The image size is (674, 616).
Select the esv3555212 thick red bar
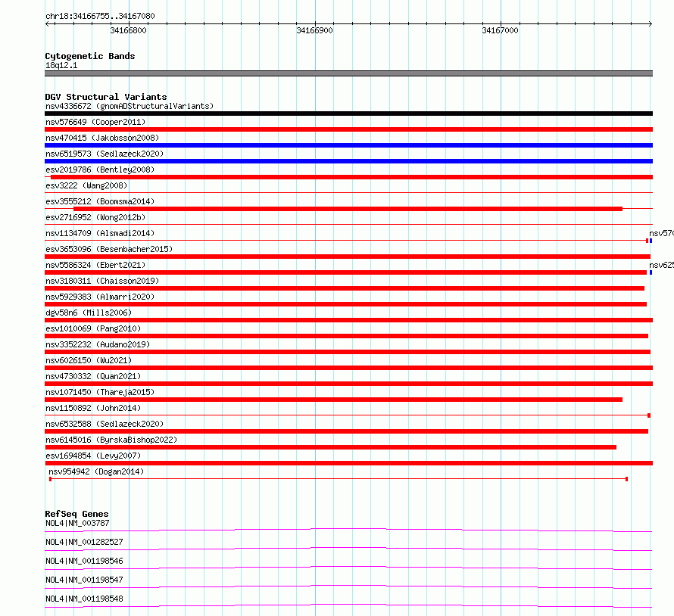[348, 209]
